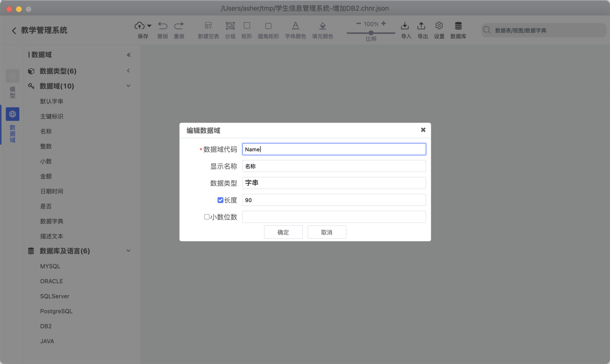Select the 默认字串 data domain
The width and height of the screenshot is (610, 364).
(52, 101)
